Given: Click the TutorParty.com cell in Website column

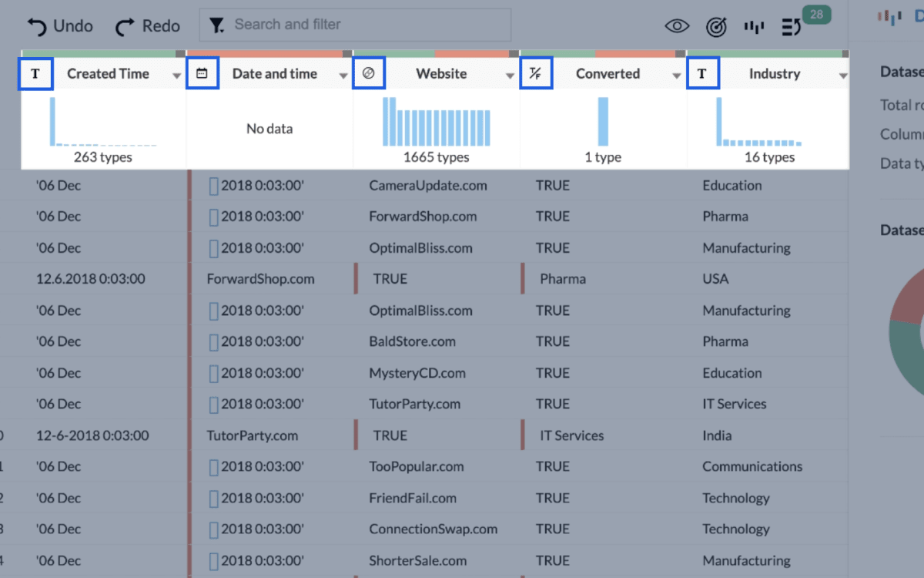Looking at the screenshot, I should (x=414, y=404).
